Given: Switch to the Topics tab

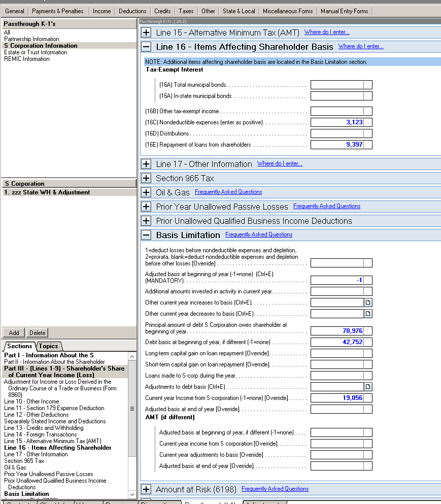Looking at the screenshot, I should pos(49,346).
